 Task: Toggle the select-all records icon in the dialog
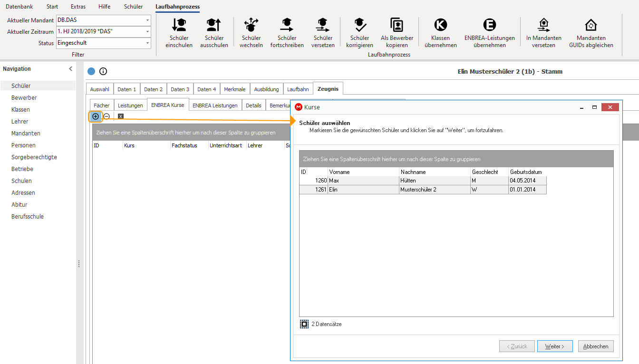click(x=304, y=324)
